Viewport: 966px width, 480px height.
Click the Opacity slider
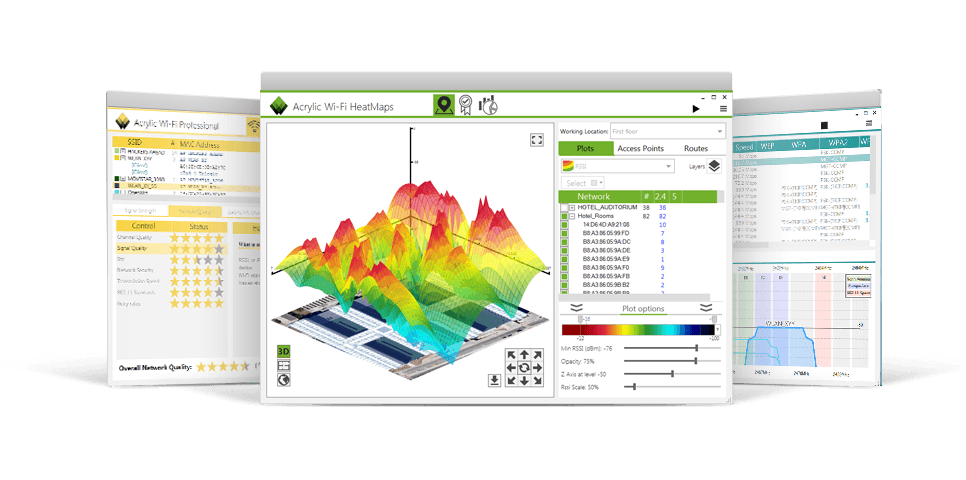point(672,361)
